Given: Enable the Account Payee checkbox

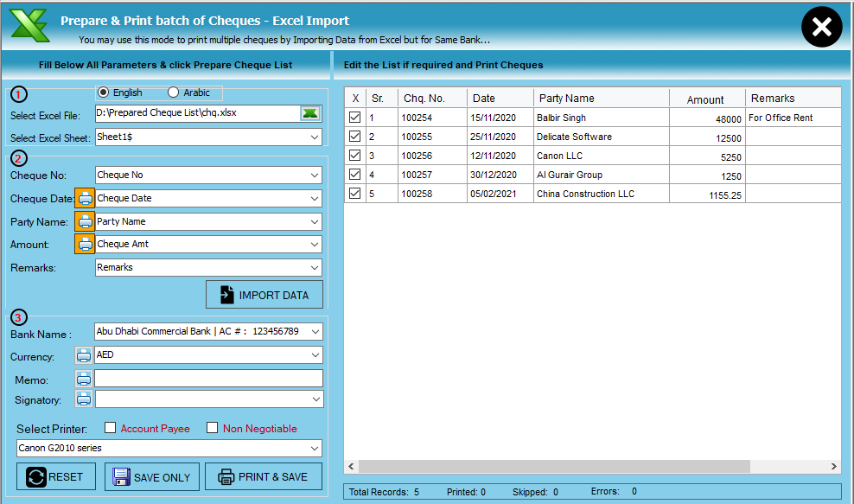Looking at the screenshot, I should (x=109, y=428).
